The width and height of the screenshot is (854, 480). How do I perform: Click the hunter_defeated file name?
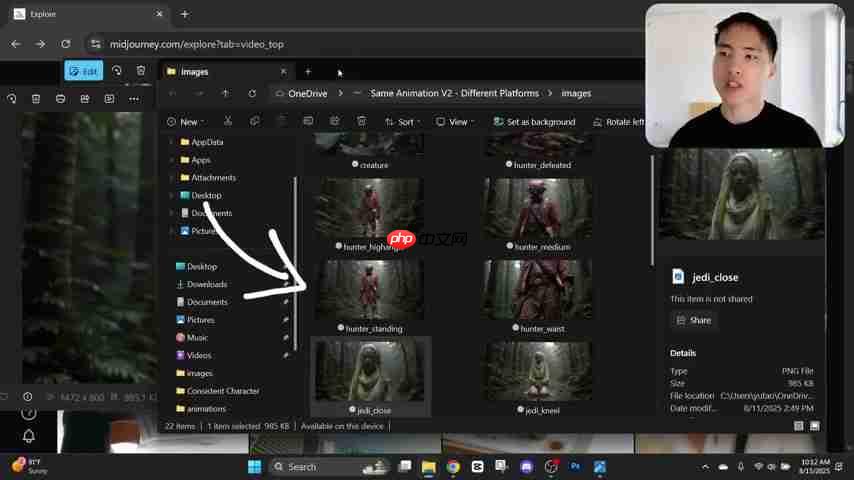point(542,165)
